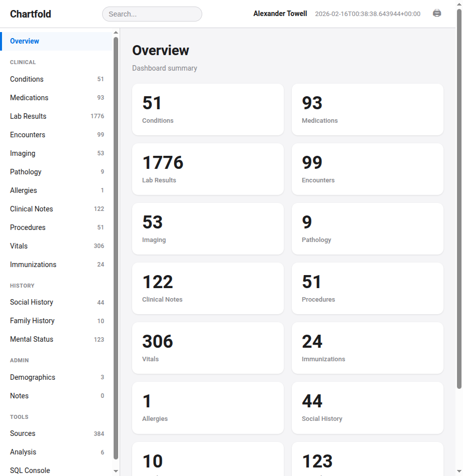Select Vitals in the sidebar
The height and width of the screenshot is (476, 463).
click(19, 246)
